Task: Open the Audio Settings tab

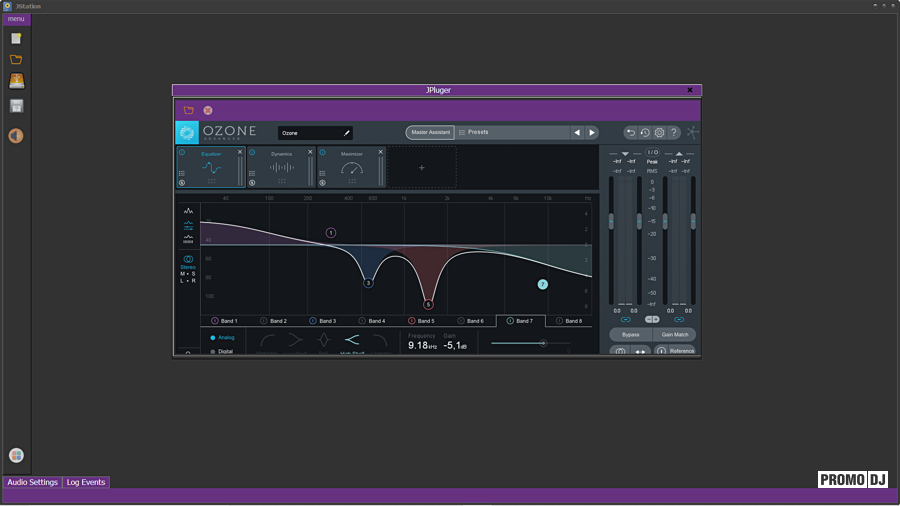Action: coord(32,482)
